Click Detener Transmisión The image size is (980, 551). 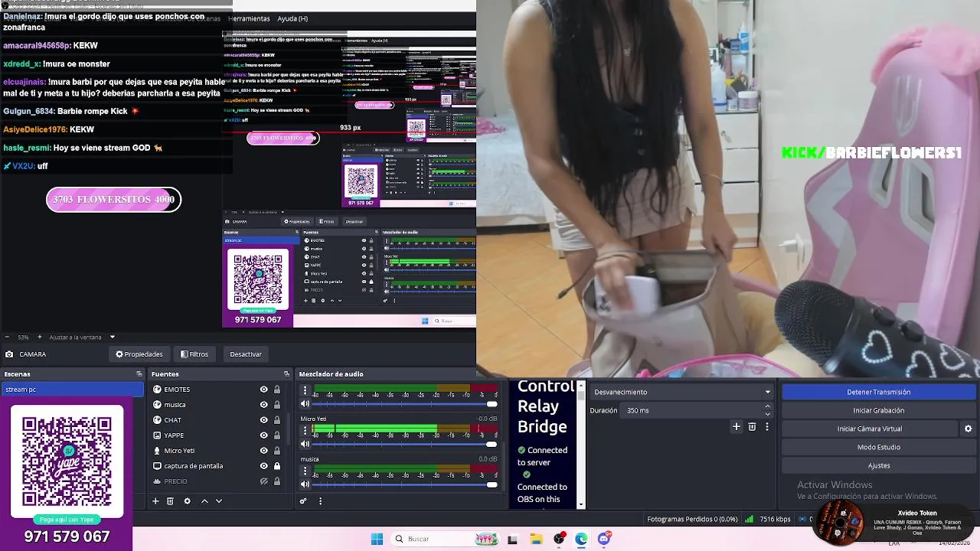(x=879, y=392)
